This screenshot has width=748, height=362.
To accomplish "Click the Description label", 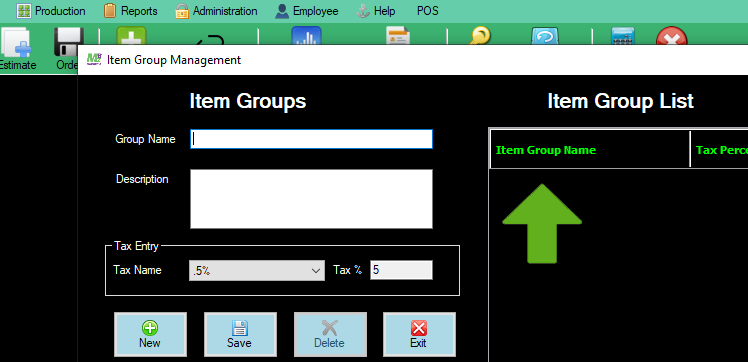I will coord(142,179).
